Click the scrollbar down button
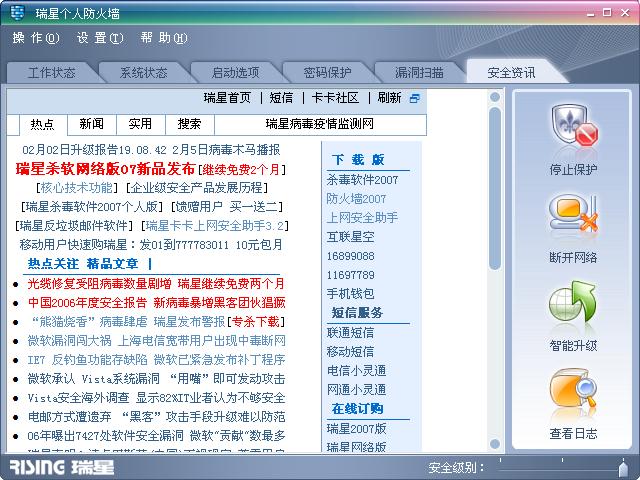640x480 pixels. coord(495,444)
